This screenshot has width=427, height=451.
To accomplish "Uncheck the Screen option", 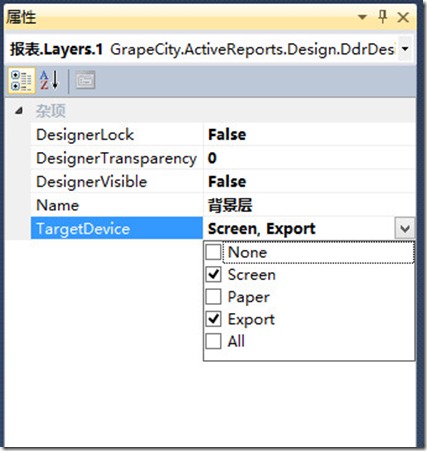I will click(213, 275).
